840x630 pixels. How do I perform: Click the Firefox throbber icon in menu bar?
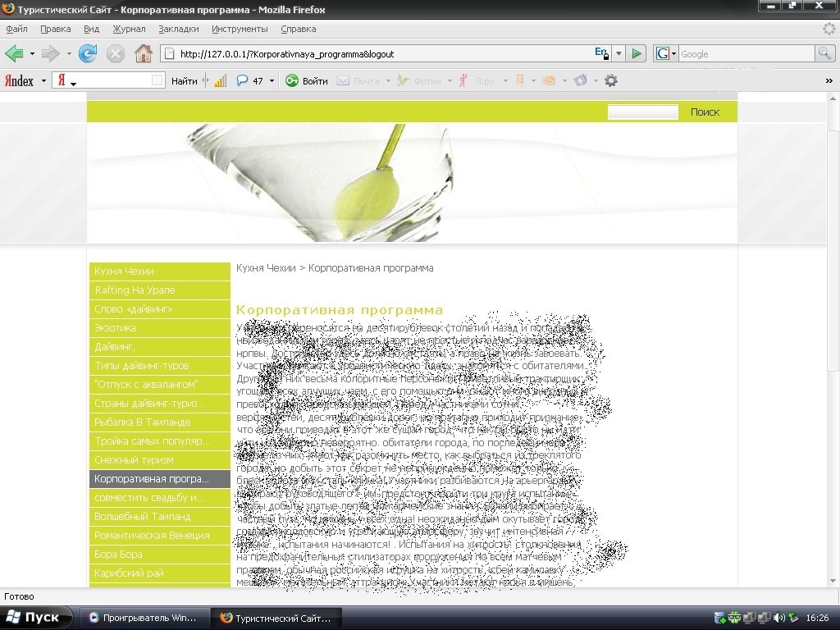(829, 29)
